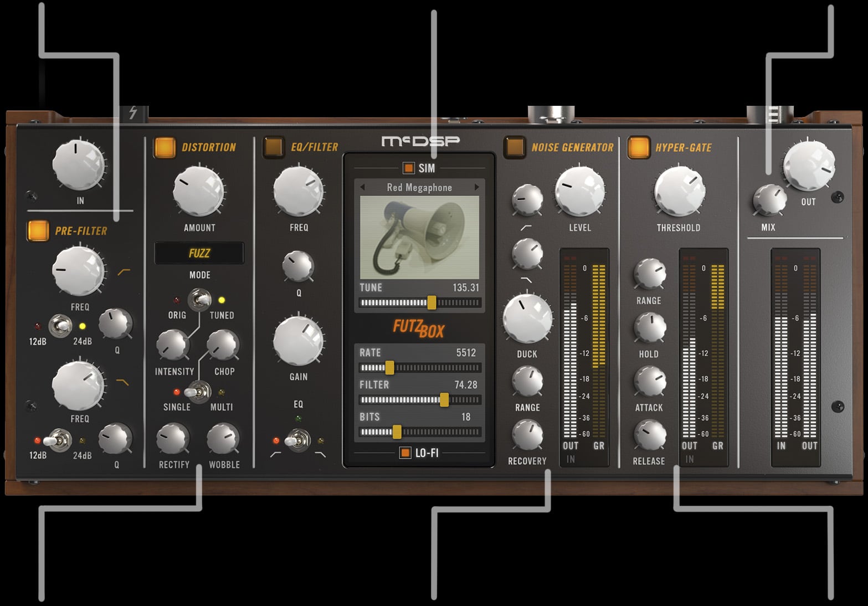Click the RELEASE knob
This screenshot has height=606, width=868.
tap(649, 435)
